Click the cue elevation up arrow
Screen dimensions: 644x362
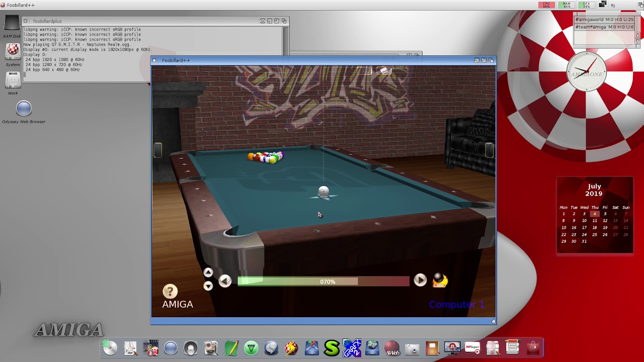point(208,273)
